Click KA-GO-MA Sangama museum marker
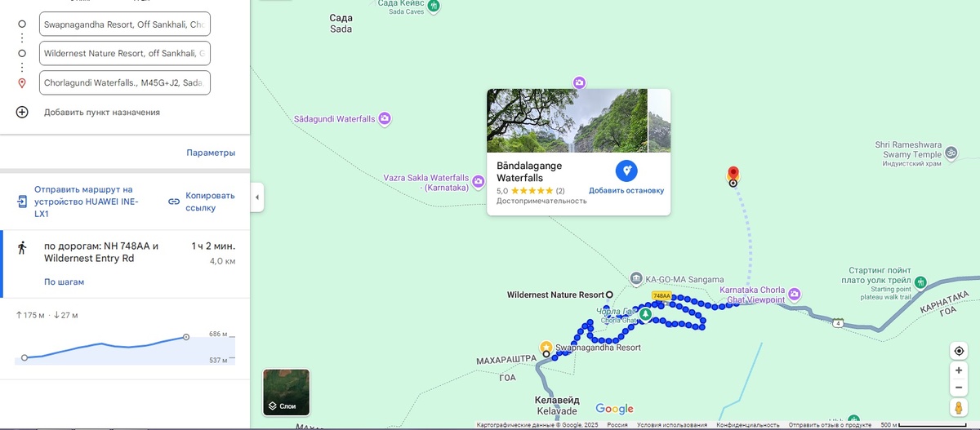Viewport: 980px width, 430px height. (x=636, y=278)
